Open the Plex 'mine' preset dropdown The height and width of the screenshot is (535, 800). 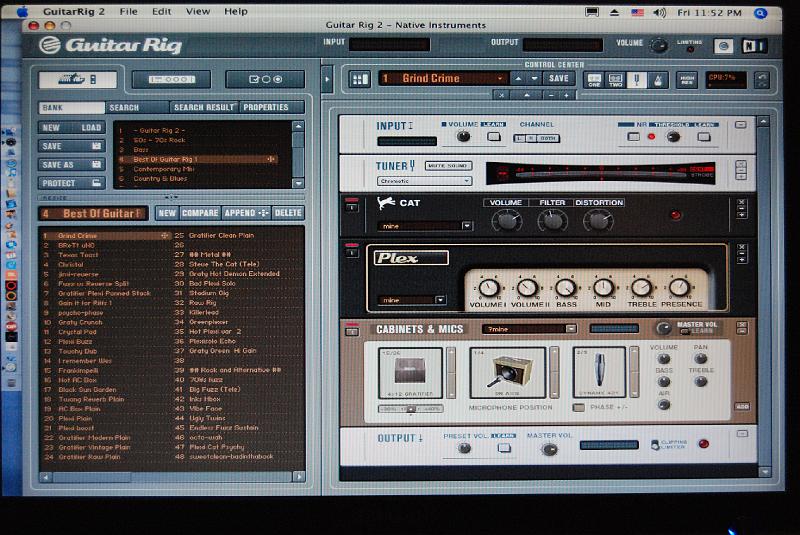(440, 300)
